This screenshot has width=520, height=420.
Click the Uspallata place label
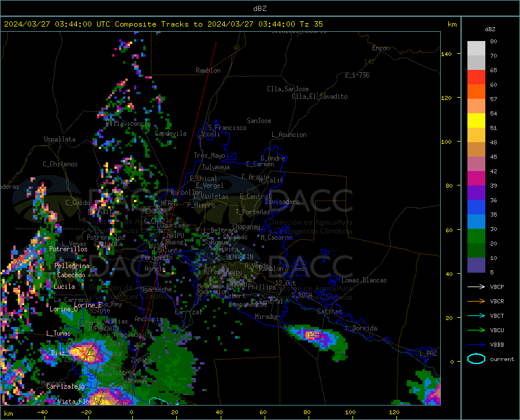60,139
